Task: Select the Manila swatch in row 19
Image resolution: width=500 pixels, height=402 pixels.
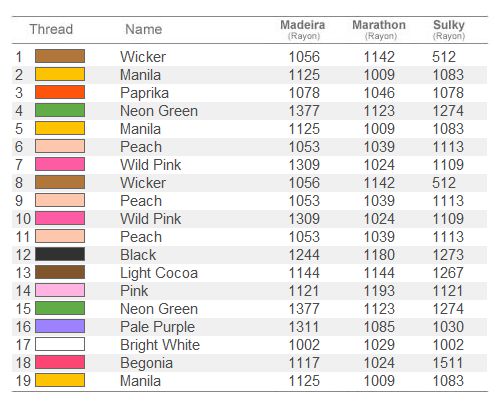Action: tap(60, 380)
